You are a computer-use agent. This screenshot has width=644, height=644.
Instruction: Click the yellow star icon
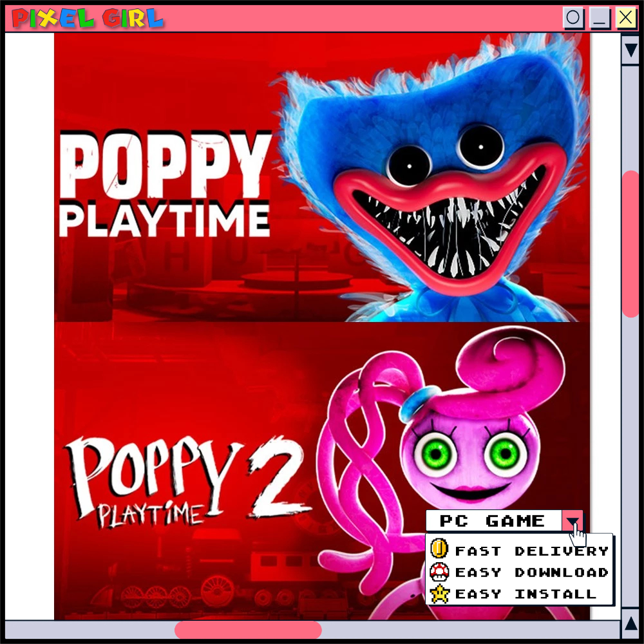(439, 593)
